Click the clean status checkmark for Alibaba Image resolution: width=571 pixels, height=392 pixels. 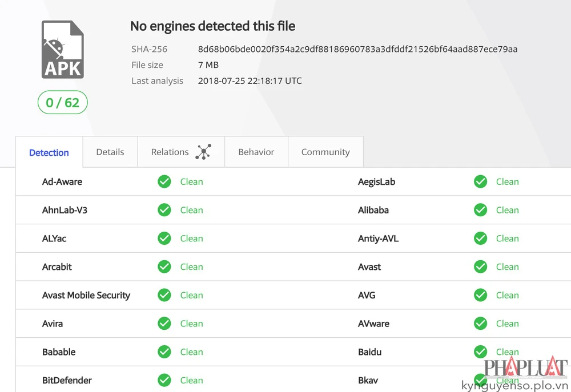point(480,210)
